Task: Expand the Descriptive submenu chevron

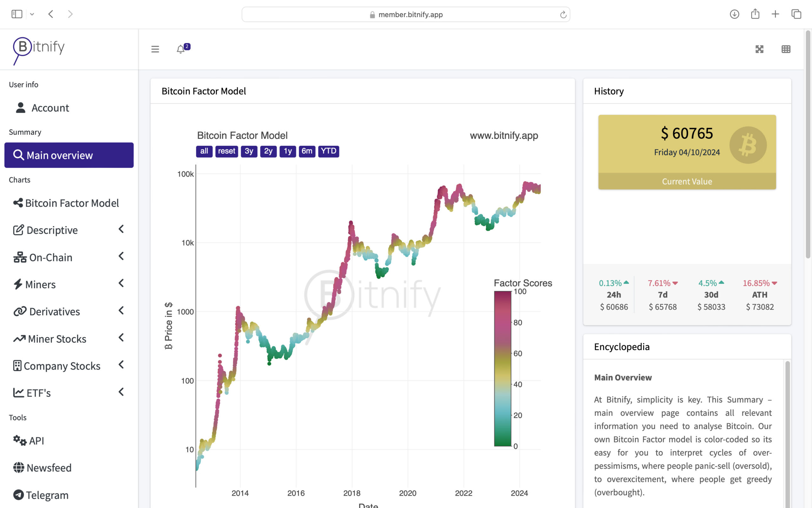Action: pos(121,229)
